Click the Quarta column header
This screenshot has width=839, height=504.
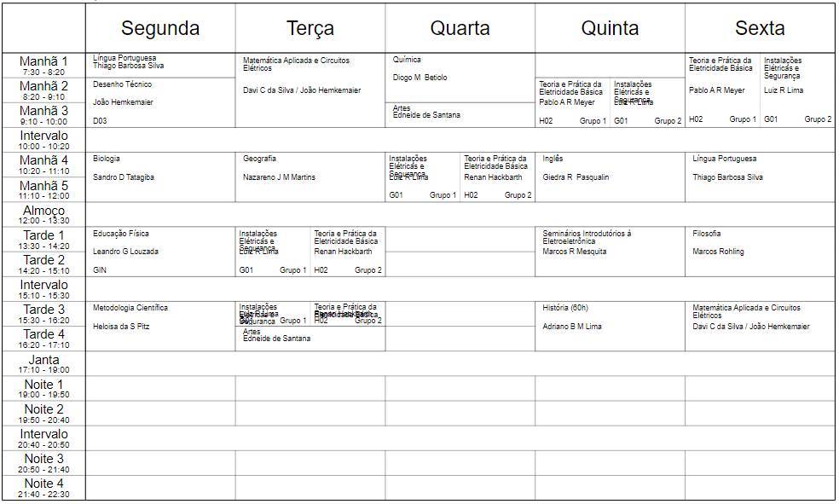[x=460, y=28]
